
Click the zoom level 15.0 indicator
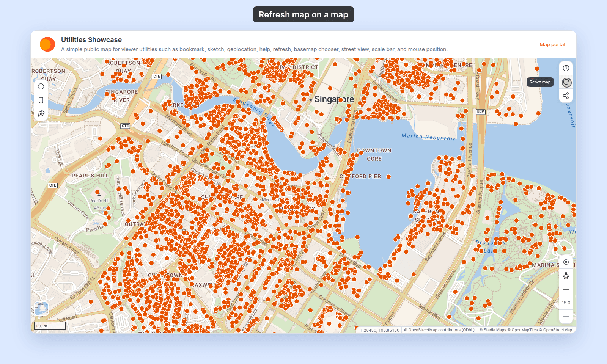(566, 303)
